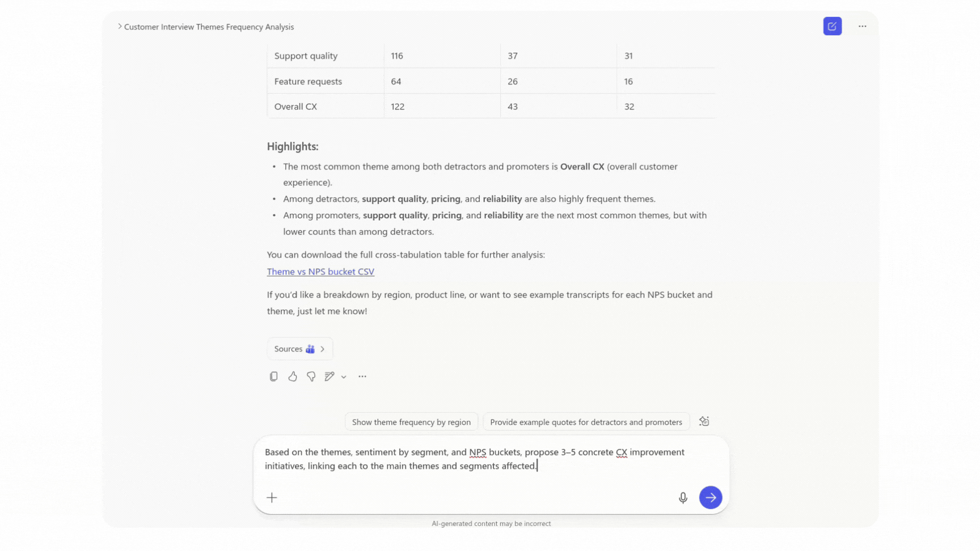The height and width of the screenshot is (551, 980).
Task: Expand the chevron beside the pen icon
Action: [x=344, y=377]
